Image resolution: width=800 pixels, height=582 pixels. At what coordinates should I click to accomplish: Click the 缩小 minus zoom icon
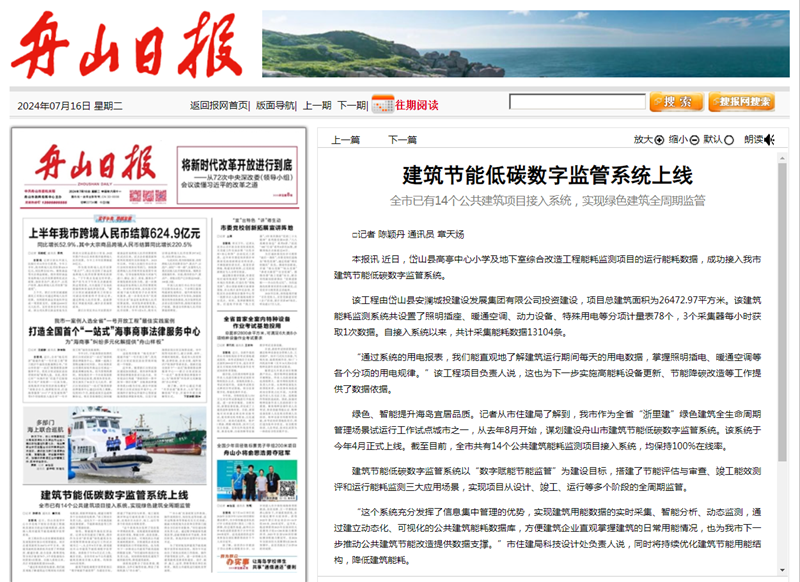pyautogui.click(x=694, y=140)
